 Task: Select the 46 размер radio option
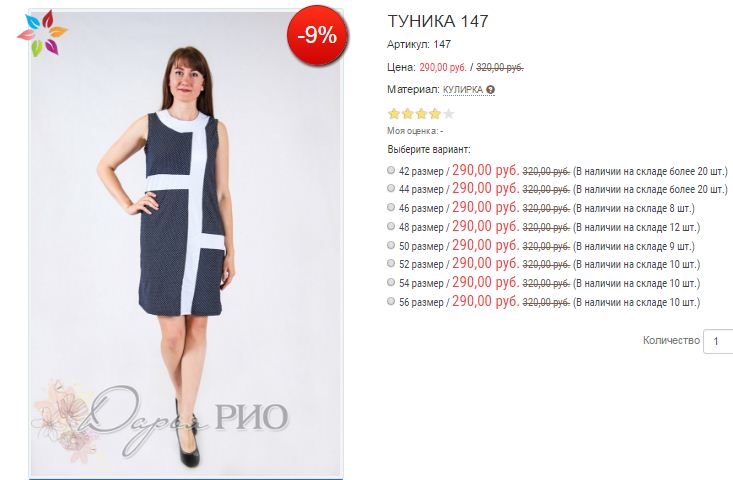(391, 207)
